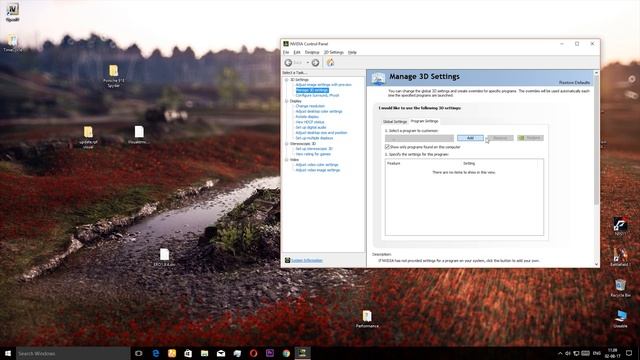
Task: Toggle Show only programs found on this computer
Action: pyautogui.click(x=387, y=147)
